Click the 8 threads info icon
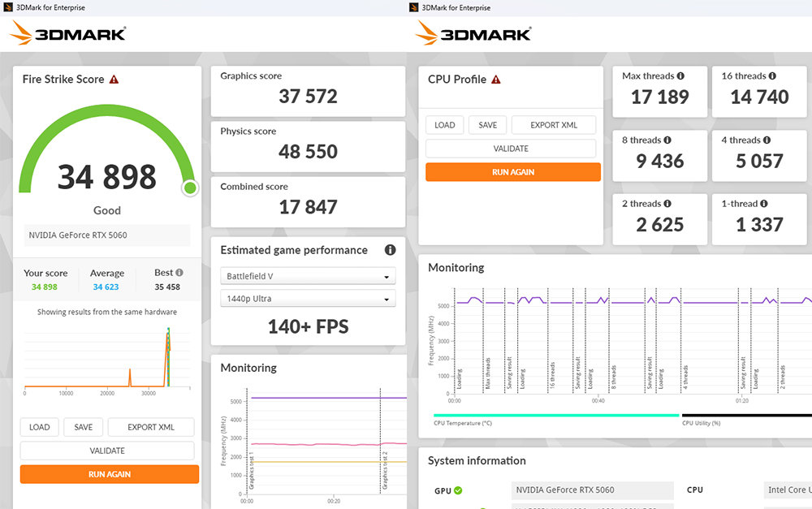812x509 pixels. (x=667, y=140)
